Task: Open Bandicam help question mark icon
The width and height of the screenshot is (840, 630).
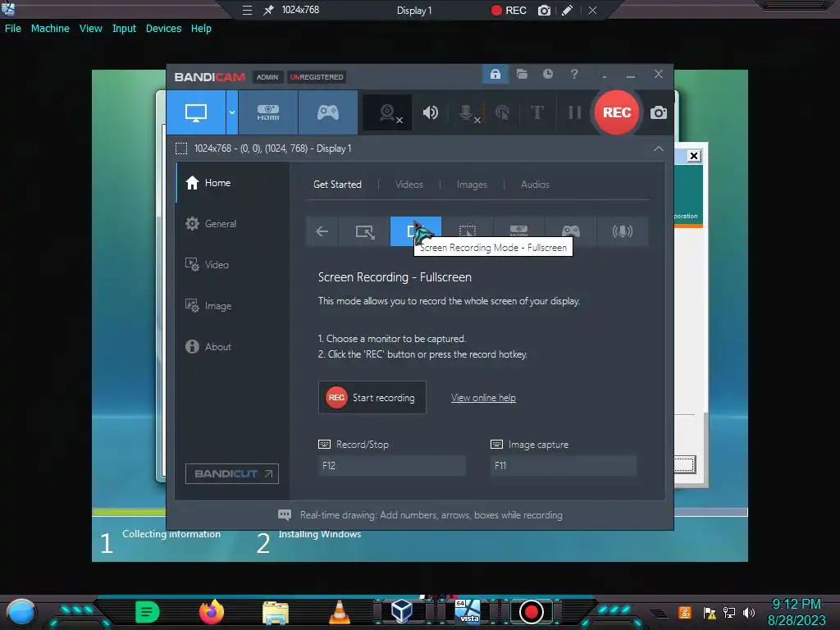Action: (574, 74)
